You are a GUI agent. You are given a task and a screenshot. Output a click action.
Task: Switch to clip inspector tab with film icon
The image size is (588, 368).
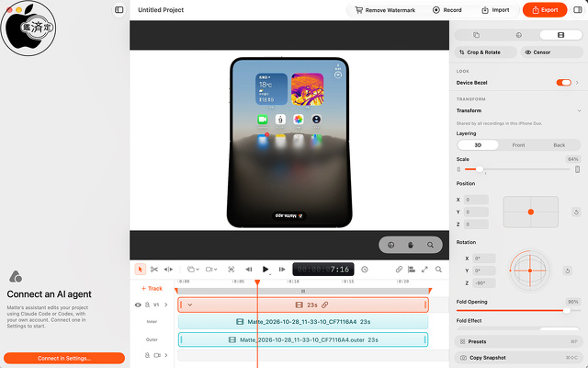click(560, 35)
